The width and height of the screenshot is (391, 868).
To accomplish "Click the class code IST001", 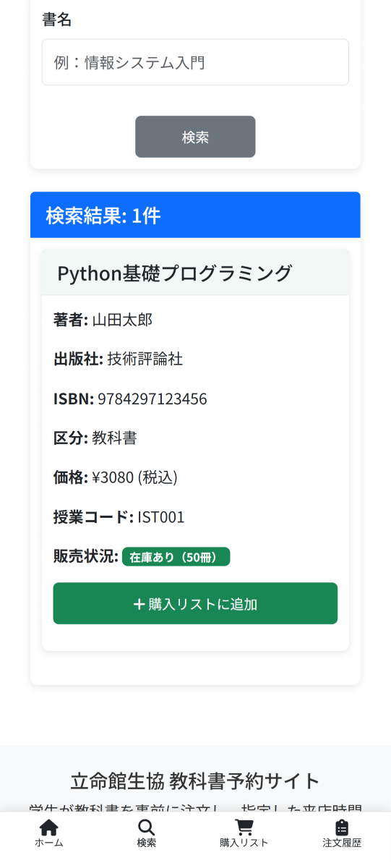I will tap(161, 517).
